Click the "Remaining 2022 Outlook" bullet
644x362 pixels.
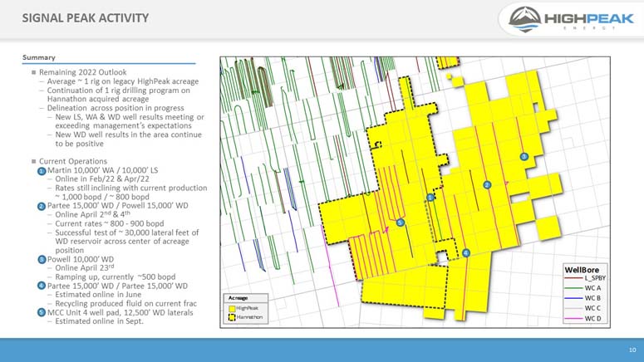pos(82,72)
